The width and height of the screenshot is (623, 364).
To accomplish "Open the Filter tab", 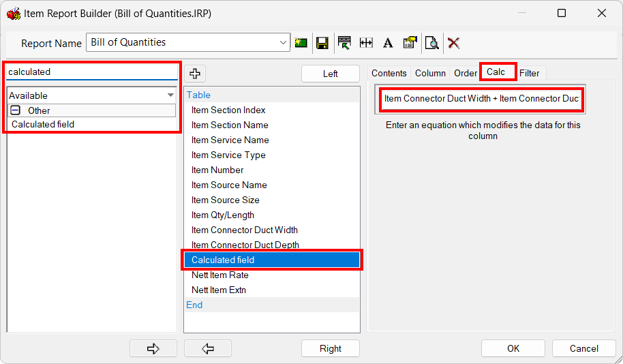I will click(x=529, y=73).
